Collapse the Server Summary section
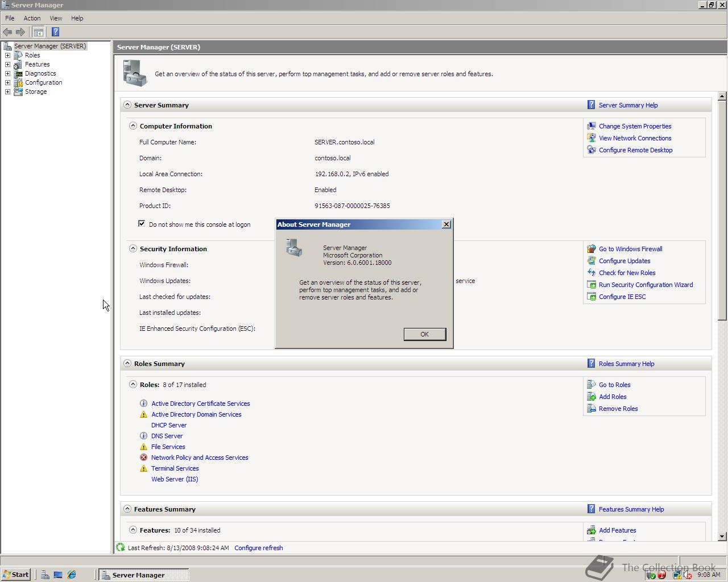 tap(127, 105)
